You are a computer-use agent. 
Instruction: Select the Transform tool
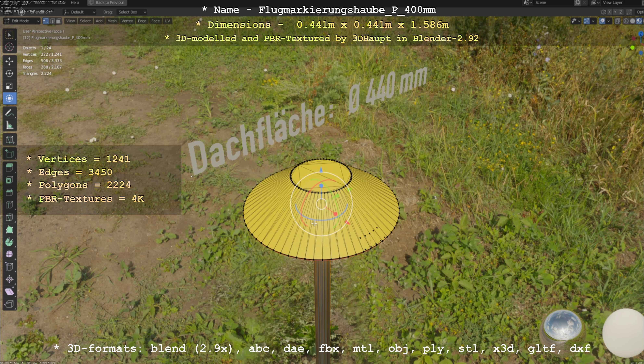9,98
